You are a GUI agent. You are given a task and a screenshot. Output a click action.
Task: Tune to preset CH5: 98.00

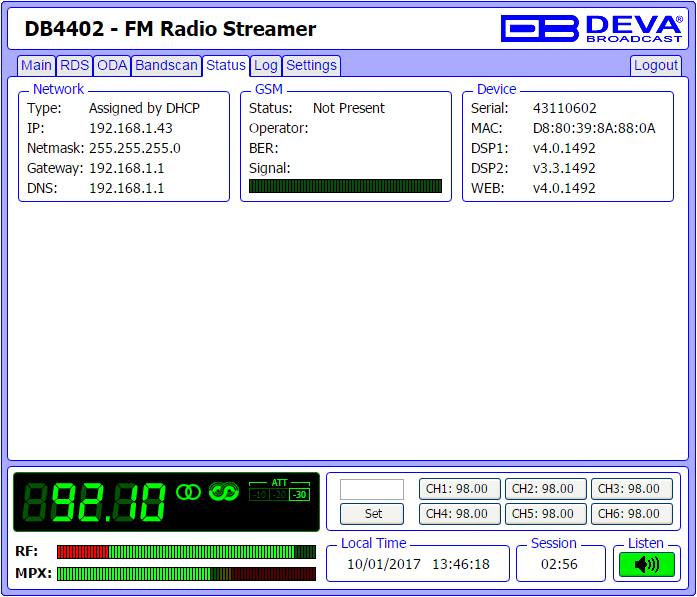(x=545, y=514)
